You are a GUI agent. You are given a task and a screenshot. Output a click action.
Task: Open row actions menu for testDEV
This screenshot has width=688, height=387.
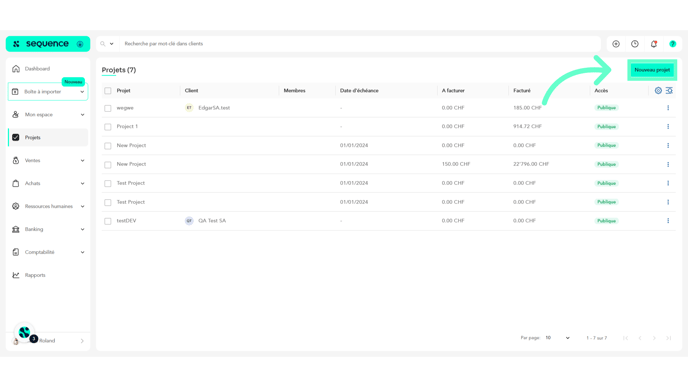click(668, 221)
